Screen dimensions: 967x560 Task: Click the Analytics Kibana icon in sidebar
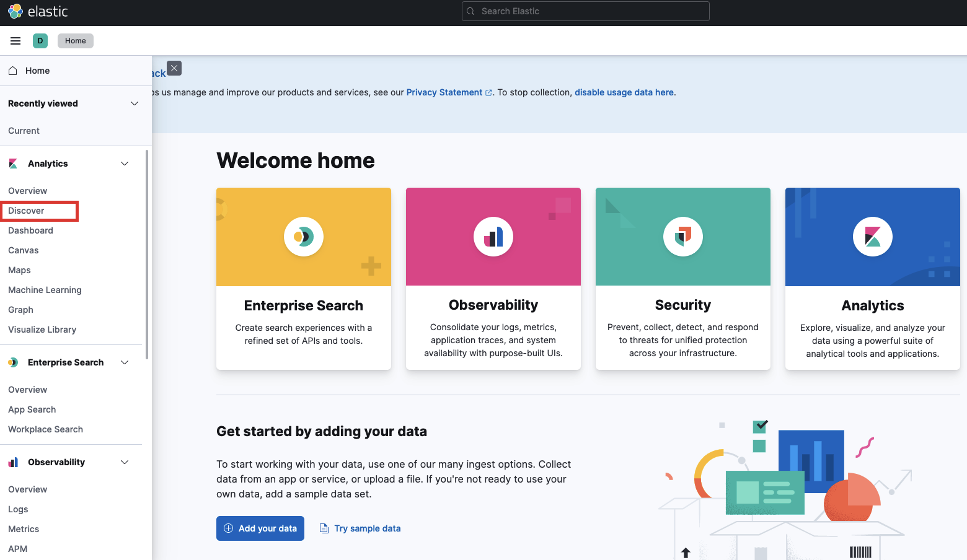pos(13,164)
